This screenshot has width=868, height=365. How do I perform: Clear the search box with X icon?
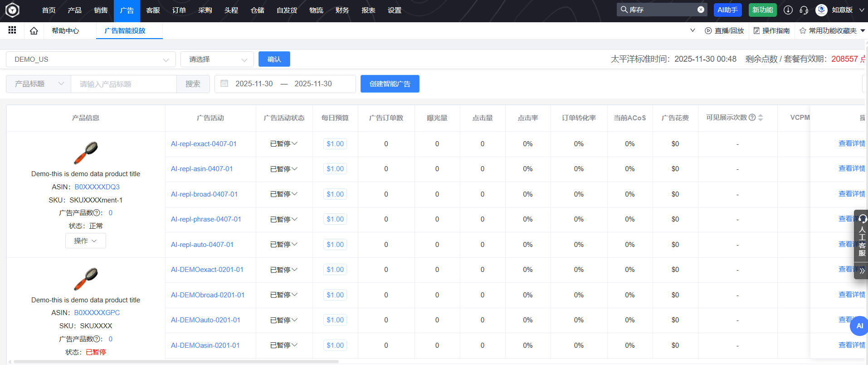click(x=701, y=10)
